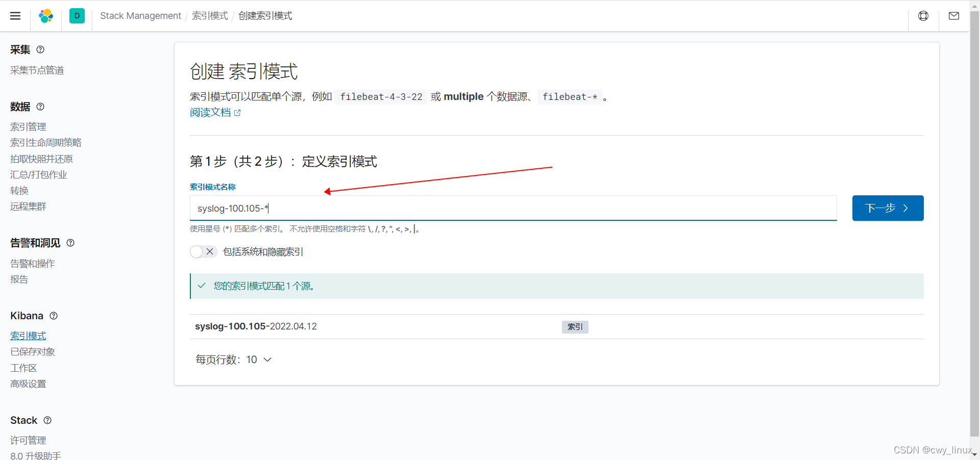Screen dimensions: 980x460
Task: Click 您的索引模式匹配 1 个源 message
Action: tap(556, 286)
